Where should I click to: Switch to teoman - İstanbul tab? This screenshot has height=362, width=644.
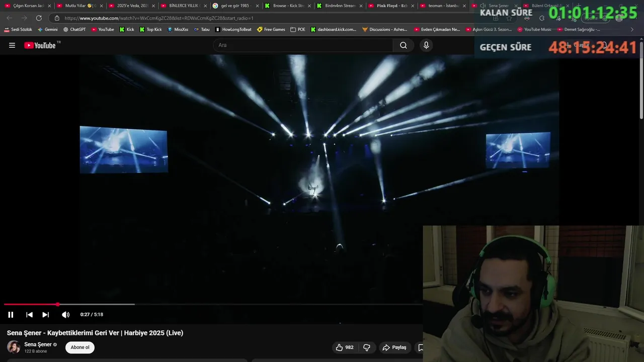click(443, 6)
